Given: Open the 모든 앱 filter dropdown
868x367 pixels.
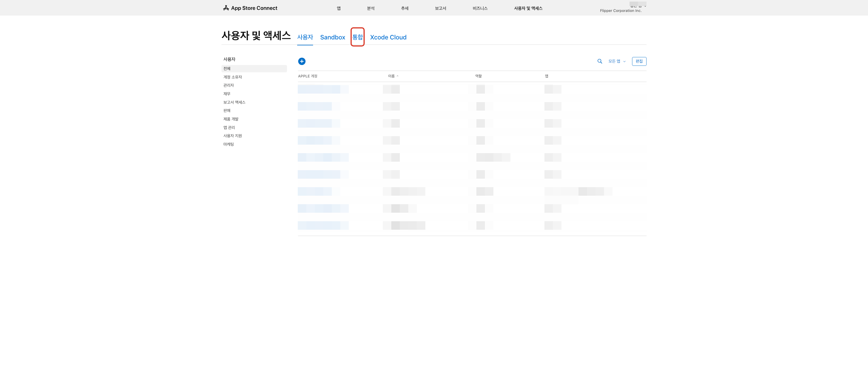Looking at the screenshot, I should coord(617,61).
